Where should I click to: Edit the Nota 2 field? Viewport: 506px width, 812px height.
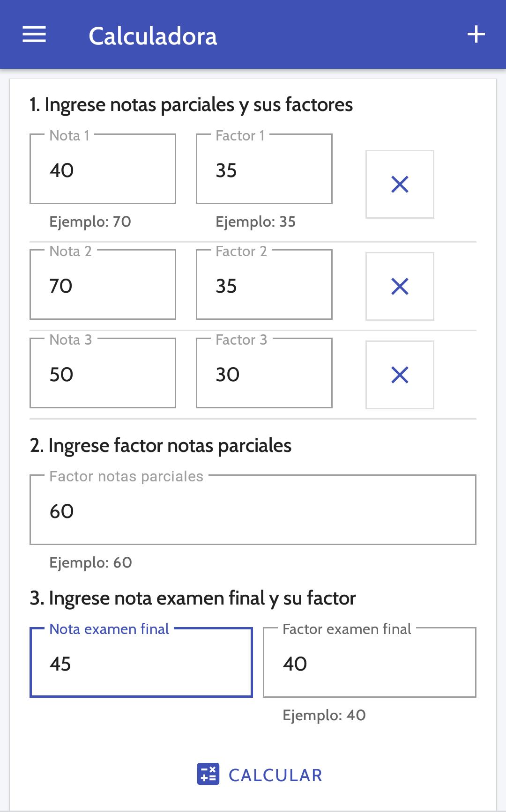point(103,285)
